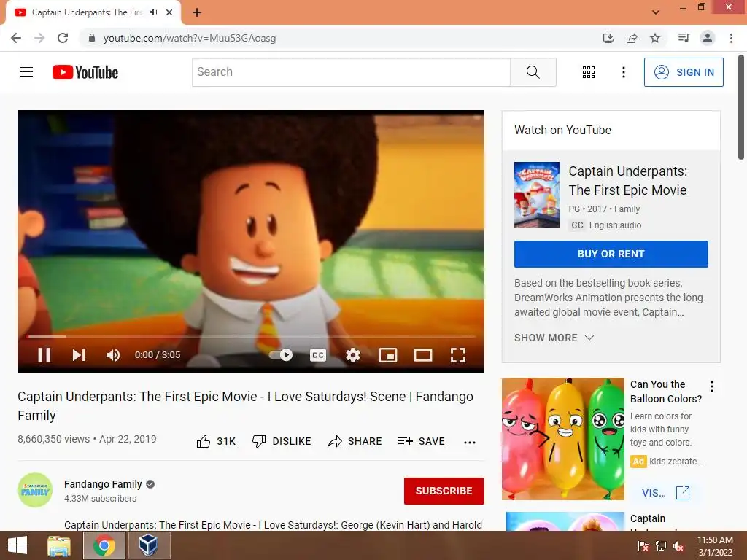
Task: Click the Watch on YouTube header
Action: 562,130
